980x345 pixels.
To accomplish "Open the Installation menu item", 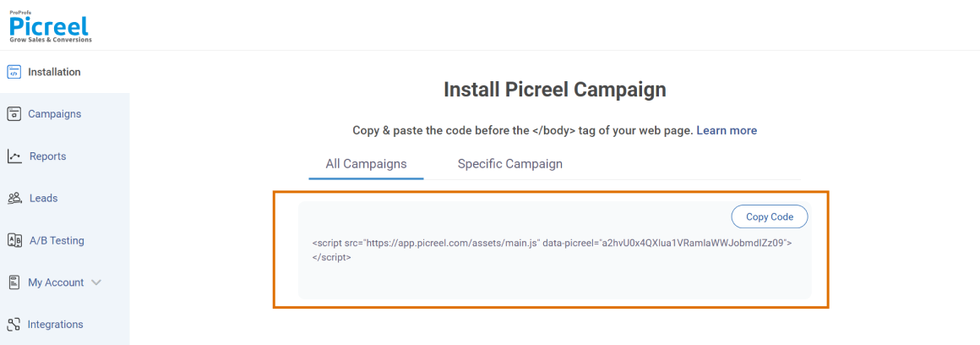I will point(54,72).
